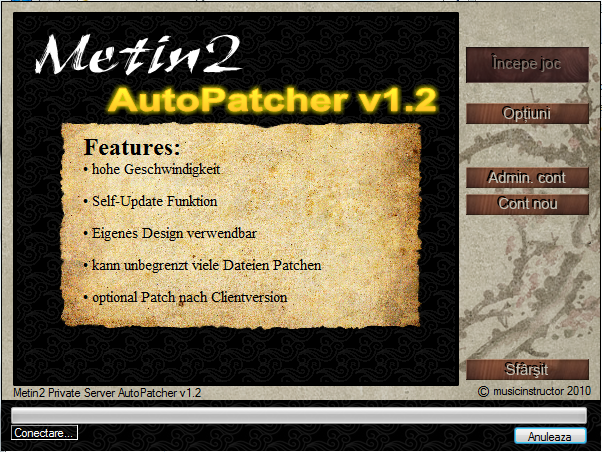
Task: Select 'kann unbegrenzt viele Dateien Patchen' line
Action: [202, 265]
